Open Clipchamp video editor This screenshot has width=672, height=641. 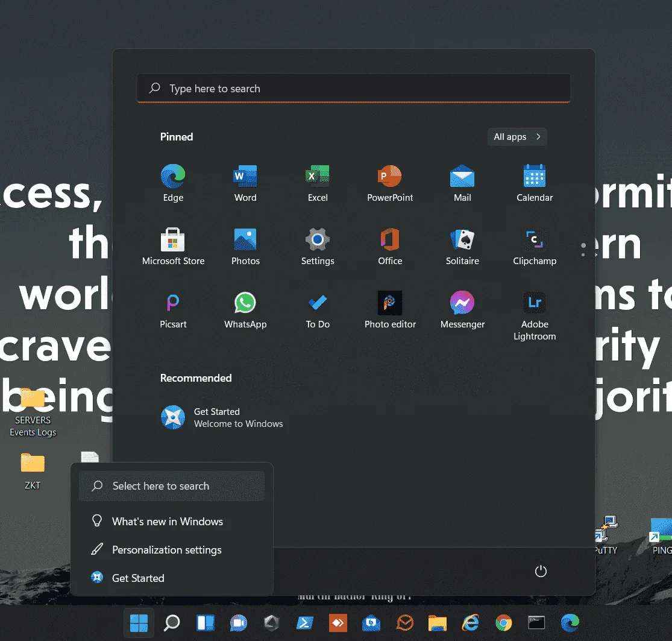(x=535, y=247)
